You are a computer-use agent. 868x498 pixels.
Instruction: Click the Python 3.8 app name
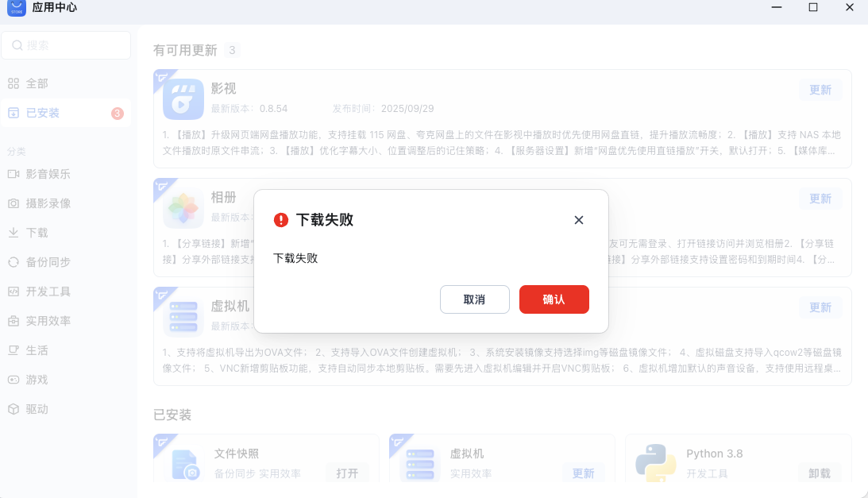pyautogui.click(x=715, y=454)
